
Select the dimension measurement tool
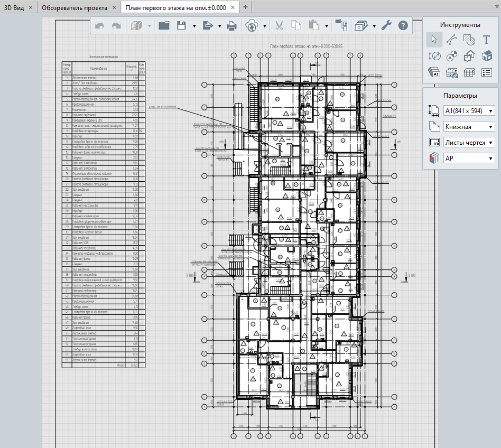point(433,56)
